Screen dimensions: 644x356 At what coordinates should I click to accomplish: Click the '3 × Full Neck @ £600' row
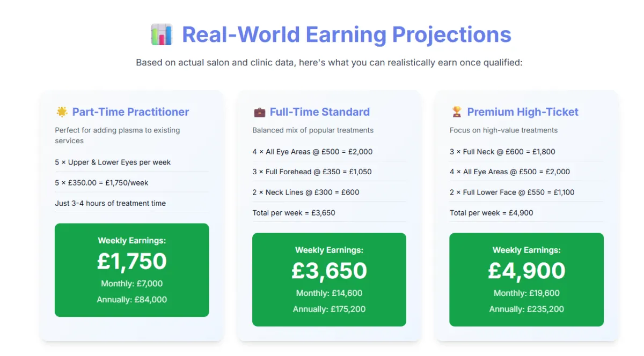coord(502,152)
